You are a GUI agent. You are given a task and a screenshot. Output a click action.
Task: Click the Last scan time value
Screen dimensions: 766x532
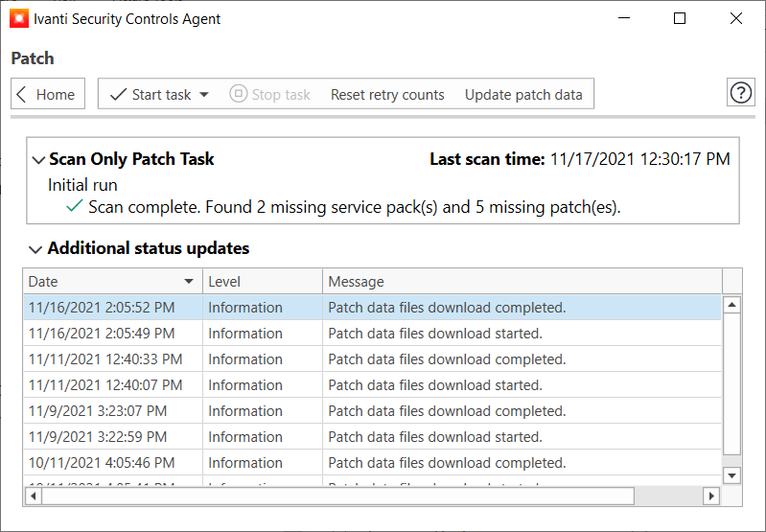pyautogui.click(x=640, y=159)
